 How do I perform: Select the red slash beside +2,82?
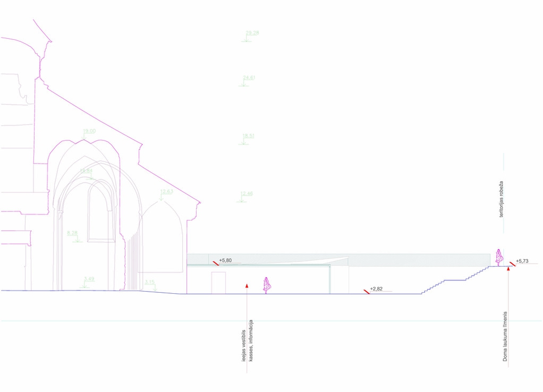[x=367, y=291]
